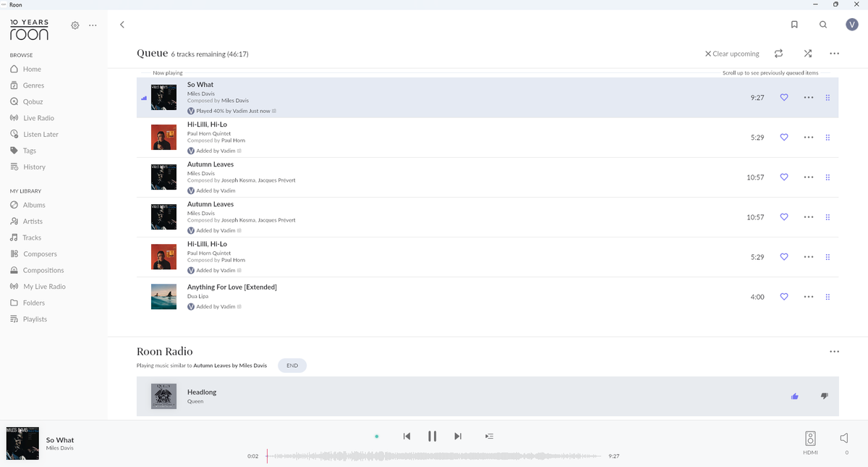The height and width of the screenshot is (467, 868).
Task: Toggle loop mode for the queue
Action: pos(778,54)
